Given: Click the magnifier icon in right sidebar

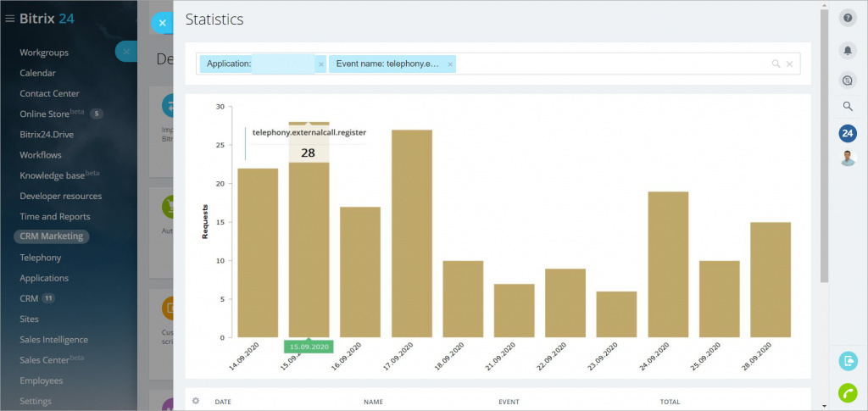Looking at the screenshot, I should [848, 106].
